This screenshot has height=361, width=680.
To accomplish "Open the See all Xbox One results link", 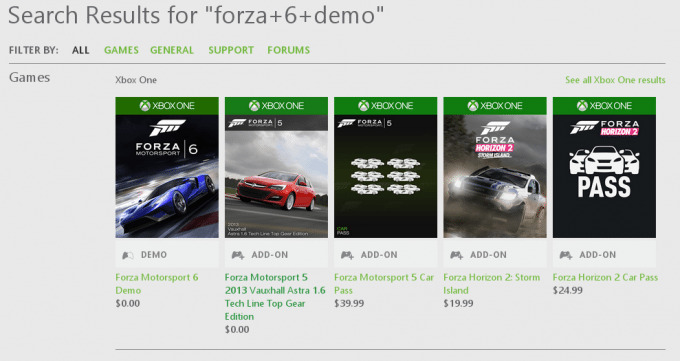I will click(615, 80).
